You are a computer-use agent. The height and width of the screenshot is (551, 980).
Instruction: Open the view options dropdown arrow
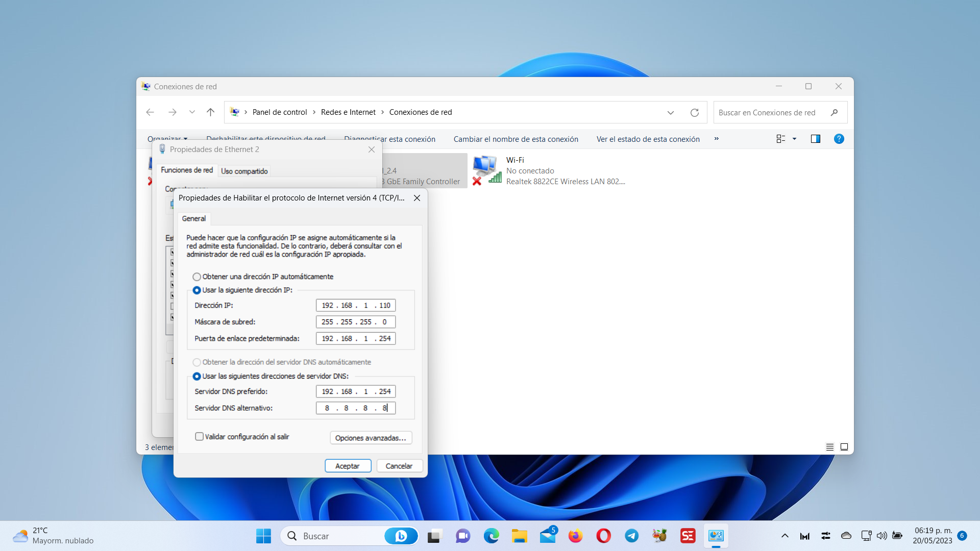pos(794,139)
